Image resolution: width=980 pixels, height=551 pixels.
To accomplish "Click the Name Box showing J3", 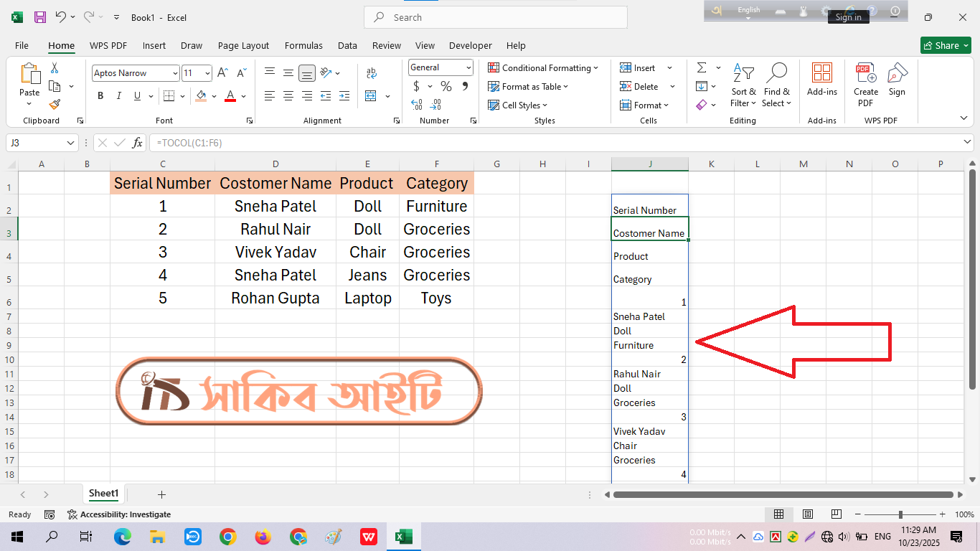I will (x=36, y=143).
